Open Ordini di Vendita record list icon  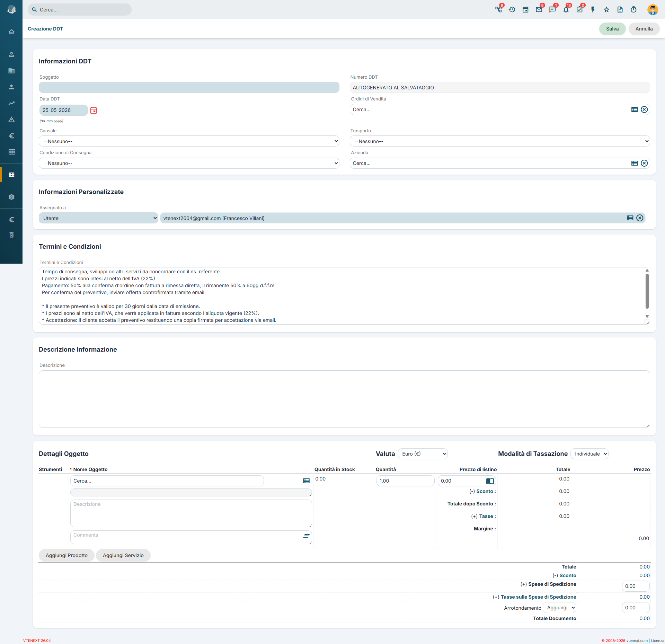(635, 109)
